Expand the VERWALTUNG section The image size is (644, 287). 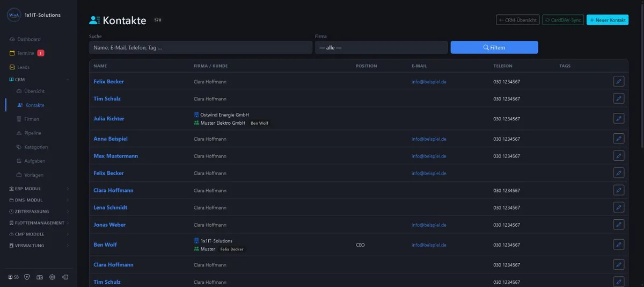point(38,245)
